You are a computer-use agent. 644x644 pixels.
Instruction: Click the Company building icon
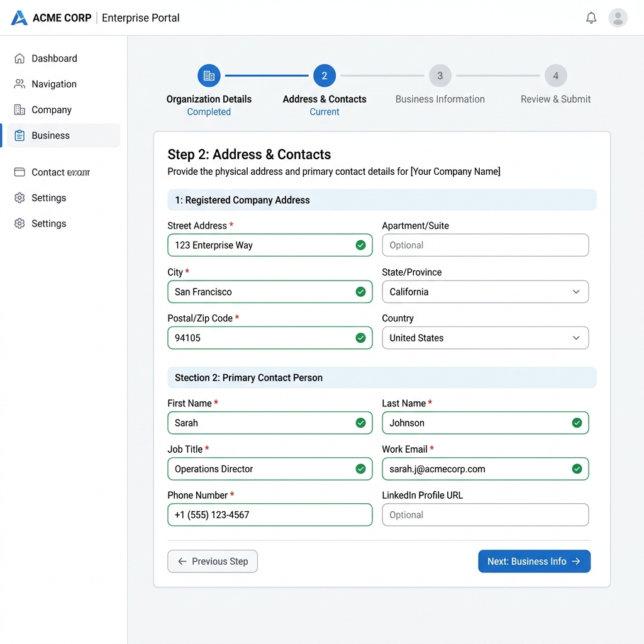19,109
